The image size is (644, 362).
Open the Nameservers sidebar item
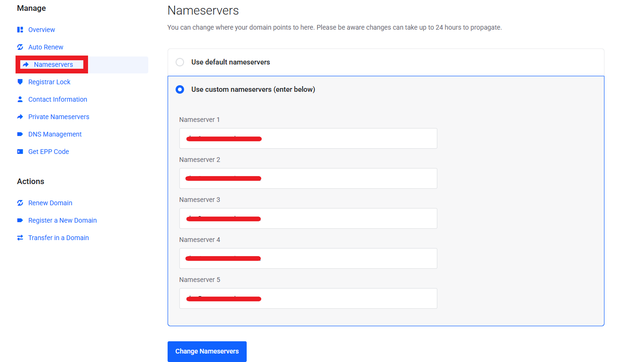pos(53,64)
